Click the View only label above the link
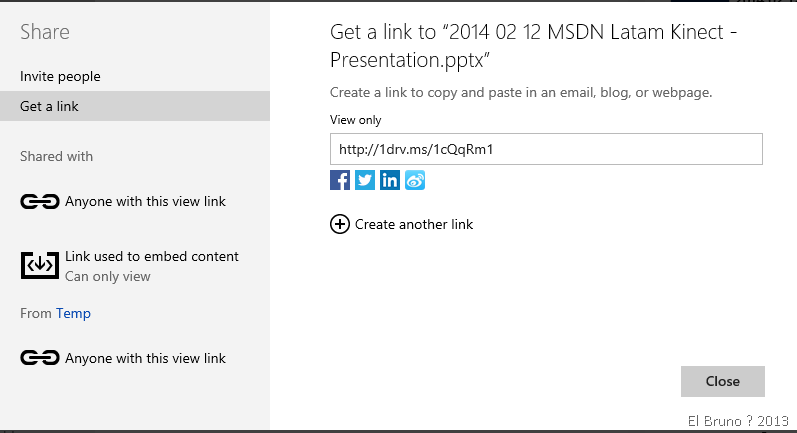797x433 pixels. (356, 120)
